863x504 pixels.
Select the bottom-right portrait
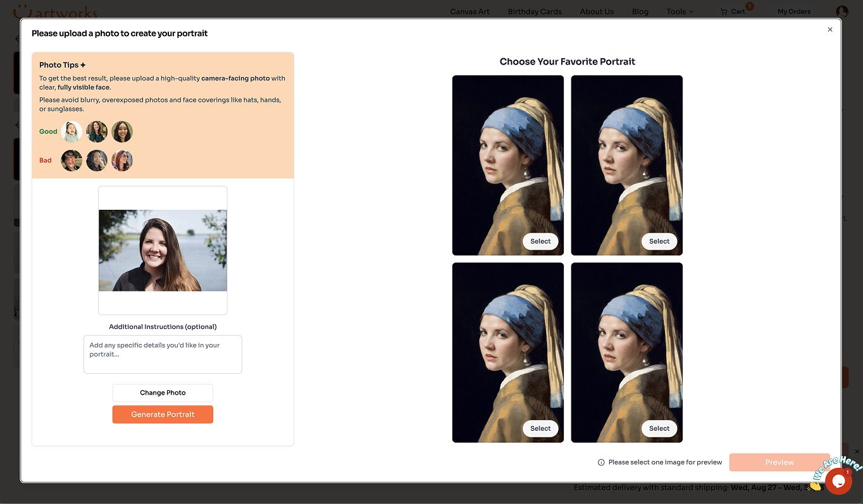click(659, 428)
